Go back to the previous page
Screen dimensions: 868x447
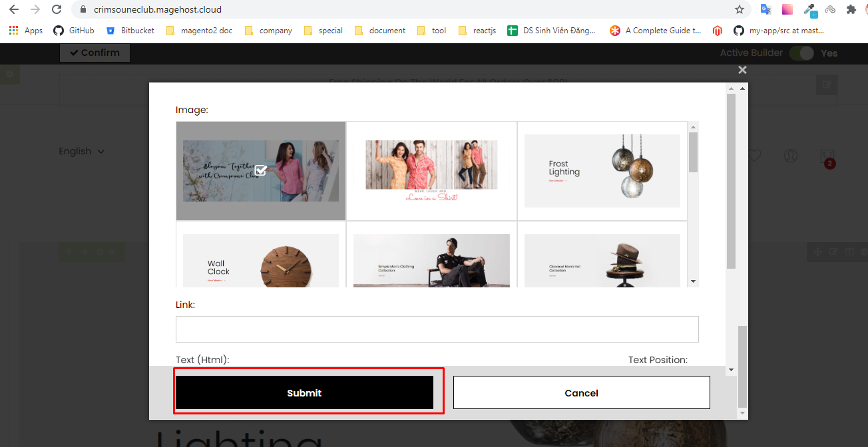(x=14, y=10)
